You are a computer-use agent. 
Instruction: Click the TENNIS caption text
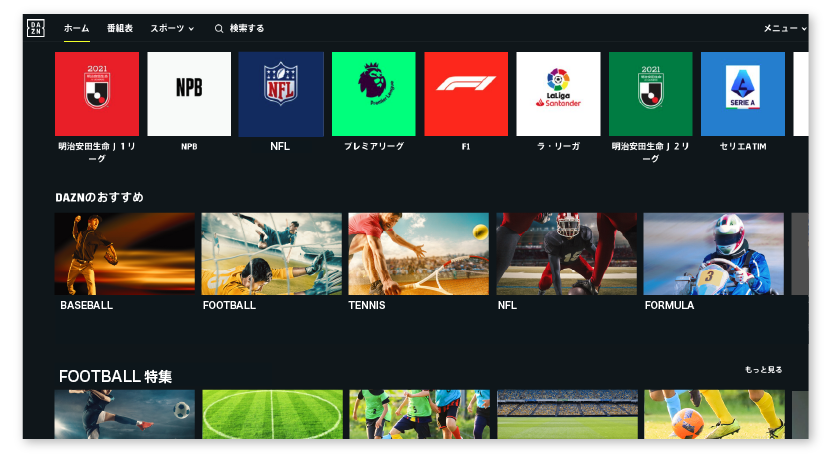(367, 305)
